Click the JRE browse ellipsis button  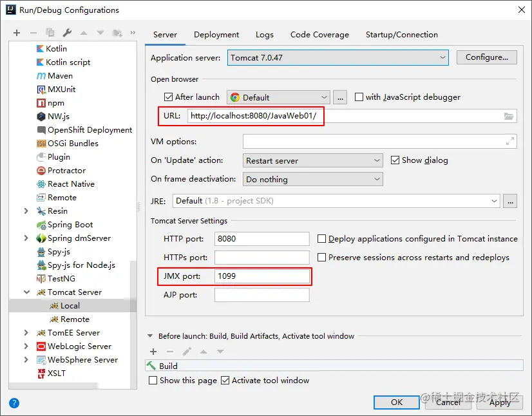click(x=510, y=201)
